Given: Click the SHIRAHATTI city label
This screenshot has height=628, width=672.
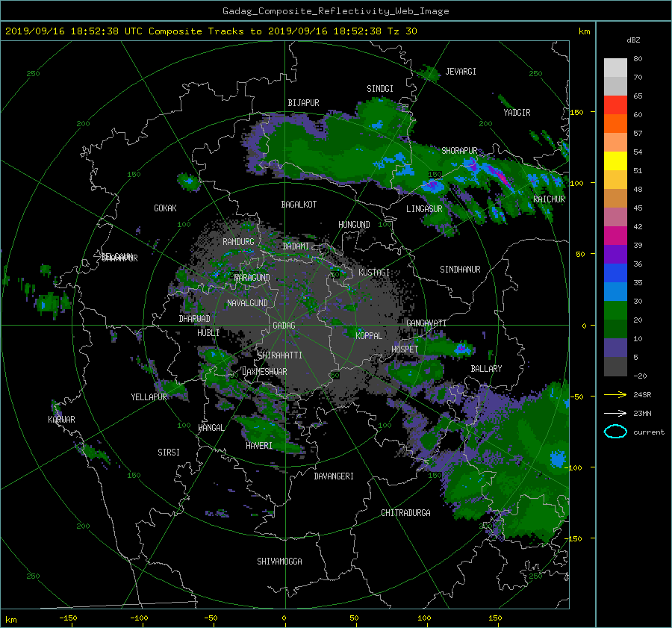Looking at the screenshot, I should pos(280,355).
